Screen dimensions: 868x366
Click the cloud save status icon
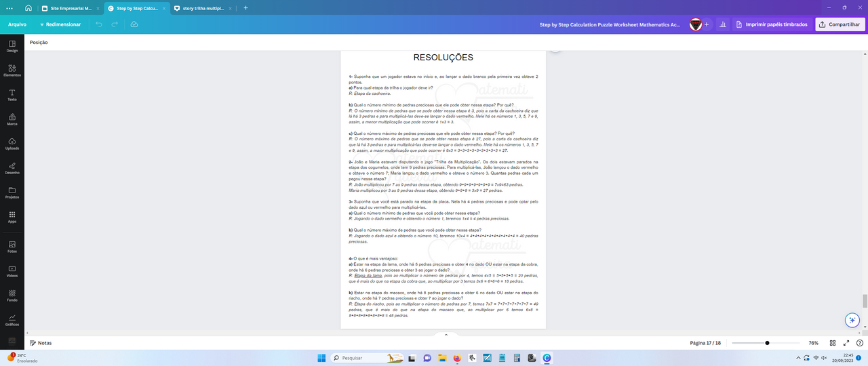(134, 24)
